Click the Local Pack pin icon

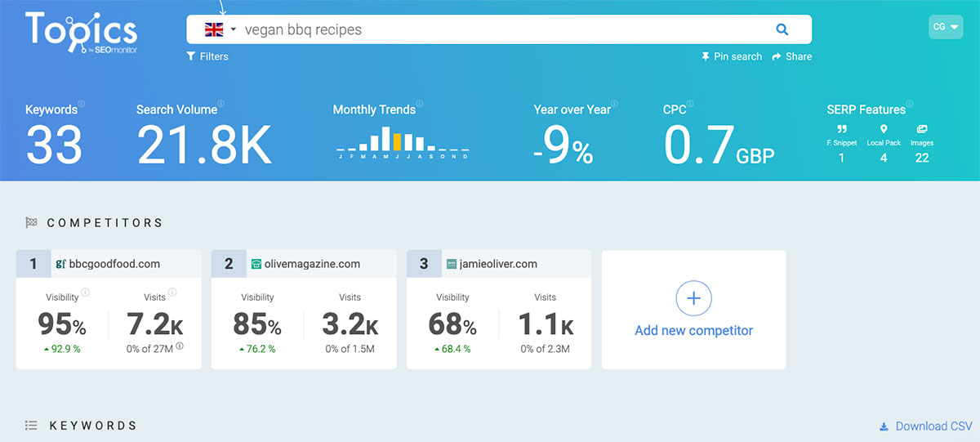(884, 129)
